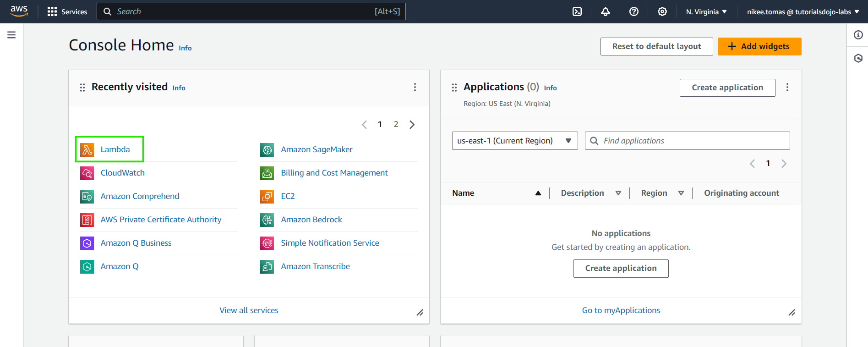
Task: Click the Amazon Q icon
Action: pos(87,266)
